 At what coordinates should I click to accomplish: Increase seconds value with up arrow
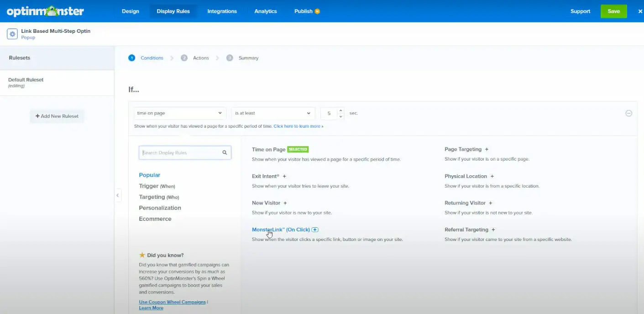pyautogui.click(x=341, y=110)
